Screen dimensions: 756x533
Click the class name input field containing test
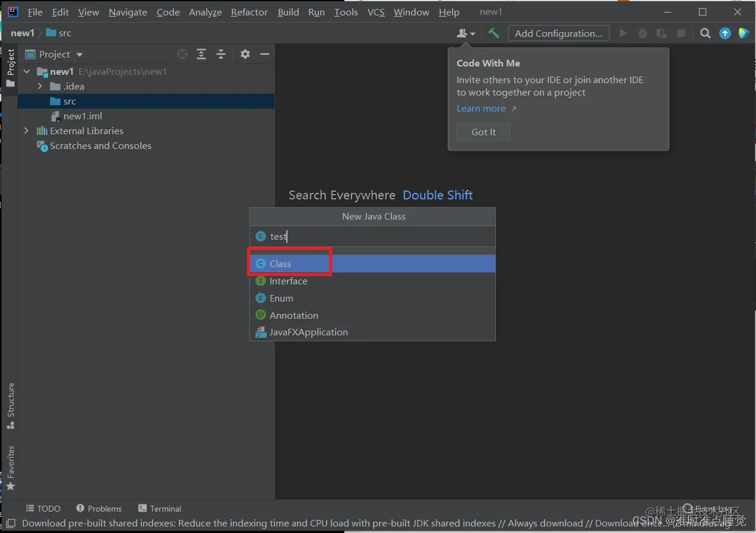[372, 236]
